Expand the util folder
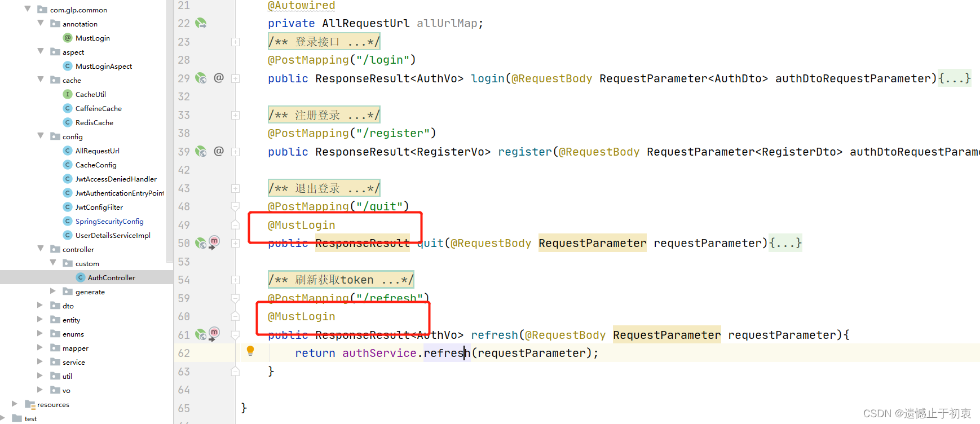The width and height of the screenshot is (980, 424). click(40, 376)
